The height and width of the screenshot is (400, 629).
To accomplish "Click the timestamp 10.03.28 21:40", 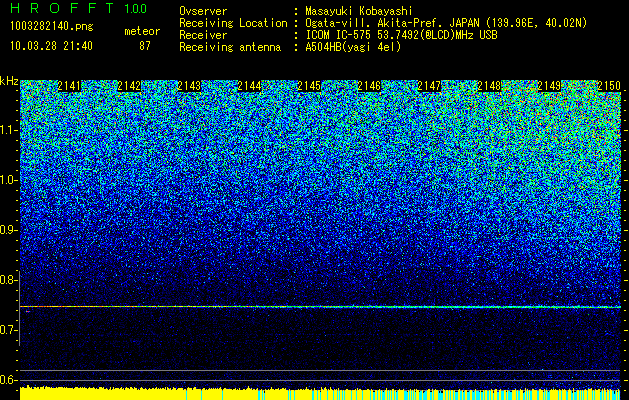I will coord(51,46).
